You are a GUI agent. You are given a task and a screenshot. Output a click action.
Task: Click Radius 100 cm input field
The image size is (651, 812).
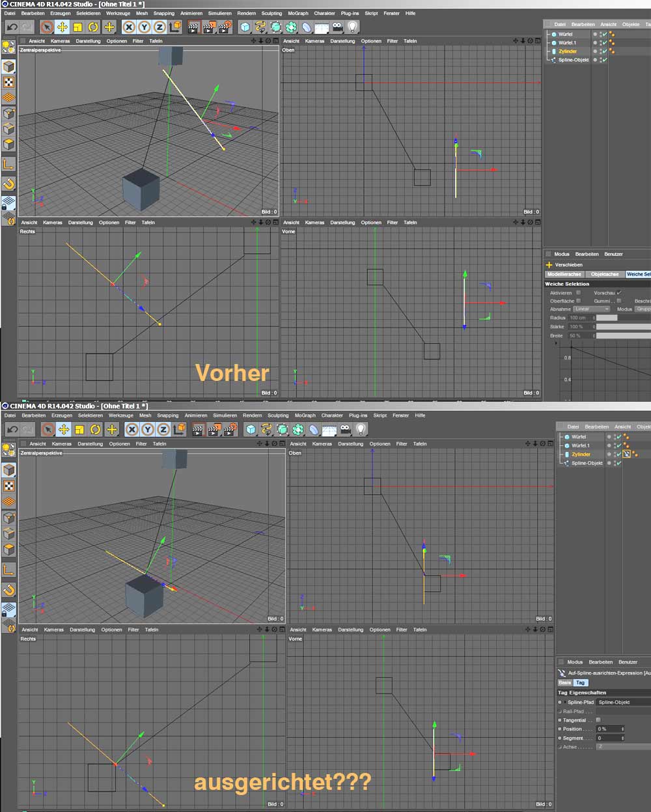[x=580, y=318]
